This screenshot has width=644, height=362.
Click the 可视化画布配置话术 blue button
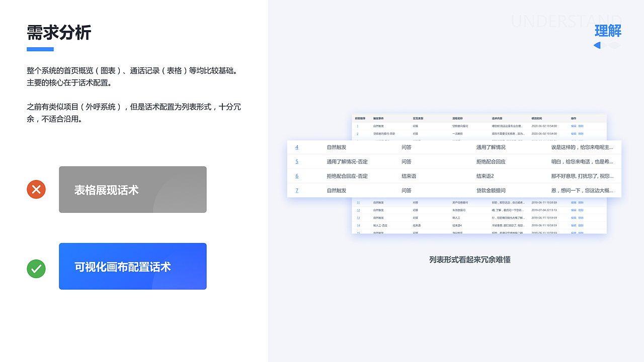pos(132,266)
